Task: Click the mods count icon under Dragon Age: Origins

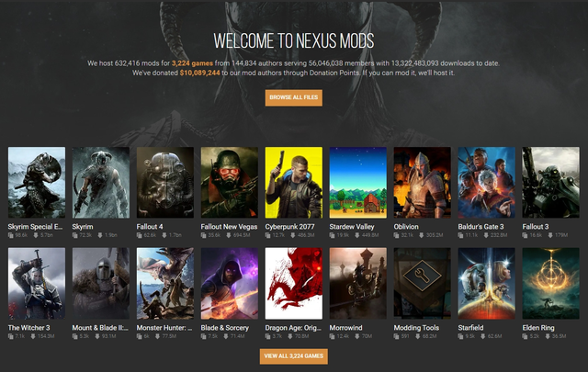Action: pyautogui.click(x=268, y=336)
